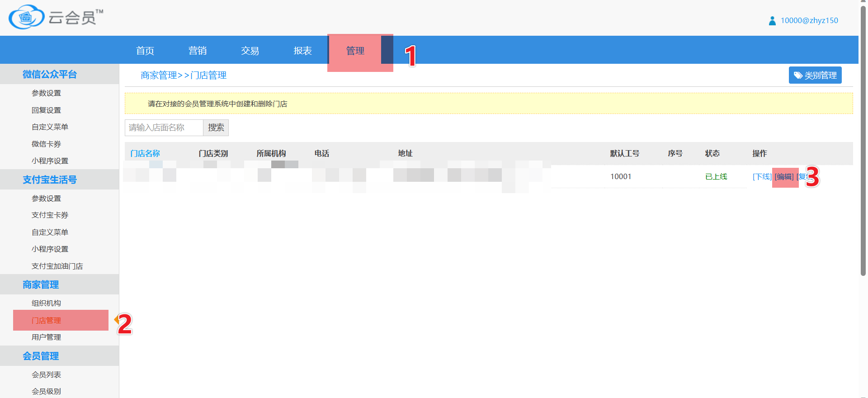The image size is (868, 398).
Task: Open the 营销 navigation tab
Action: 198,51
